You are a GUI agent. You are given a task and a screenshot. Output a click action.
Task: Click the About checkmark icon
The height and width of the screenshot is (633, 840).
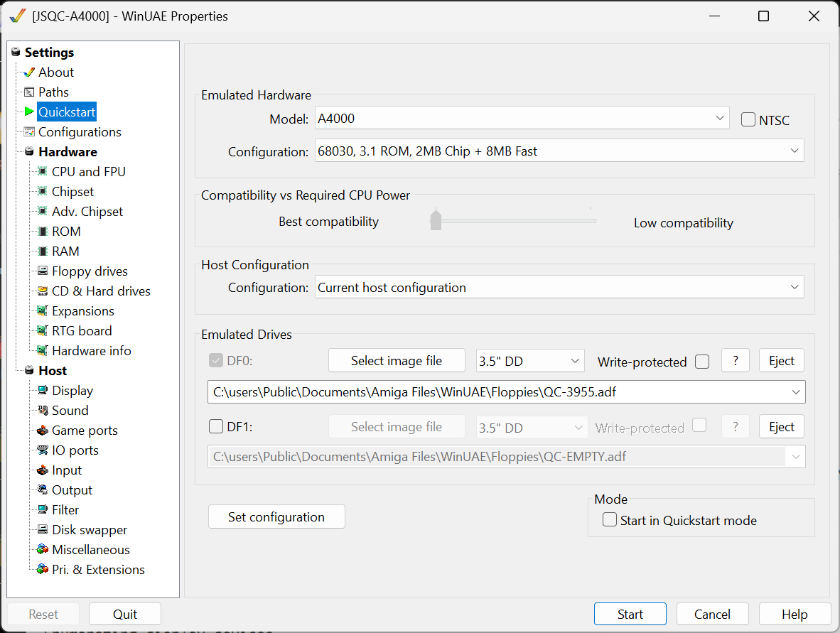(x=29, y=72)
